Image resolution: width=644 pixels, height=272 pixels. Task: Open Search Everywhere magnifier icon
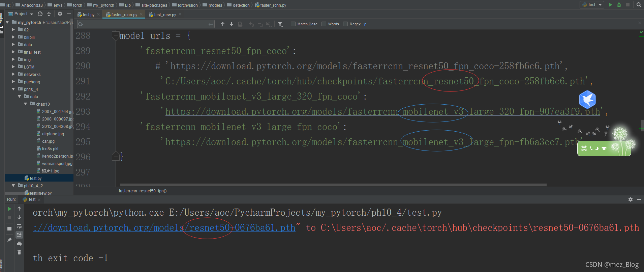(639, 5)
